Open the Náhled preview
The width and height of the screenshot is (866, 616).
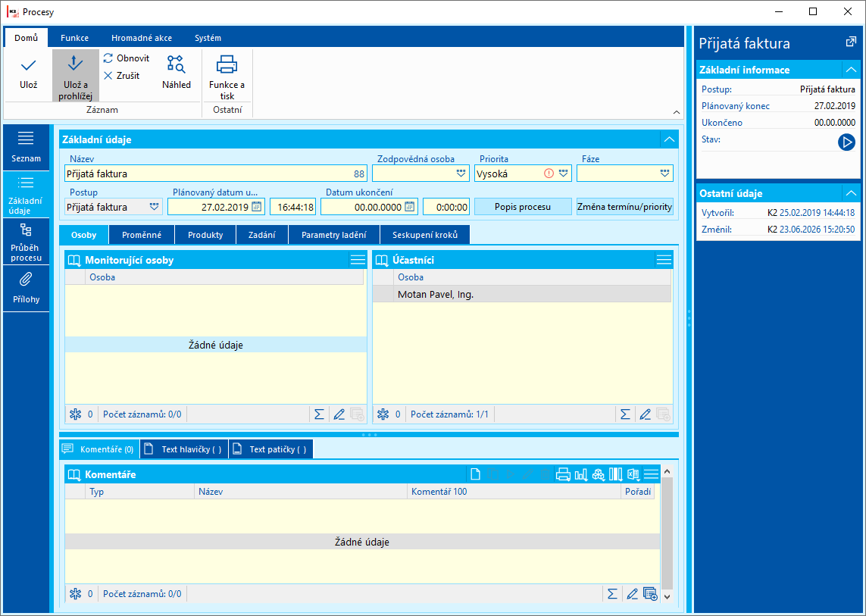tap(177, 72)
